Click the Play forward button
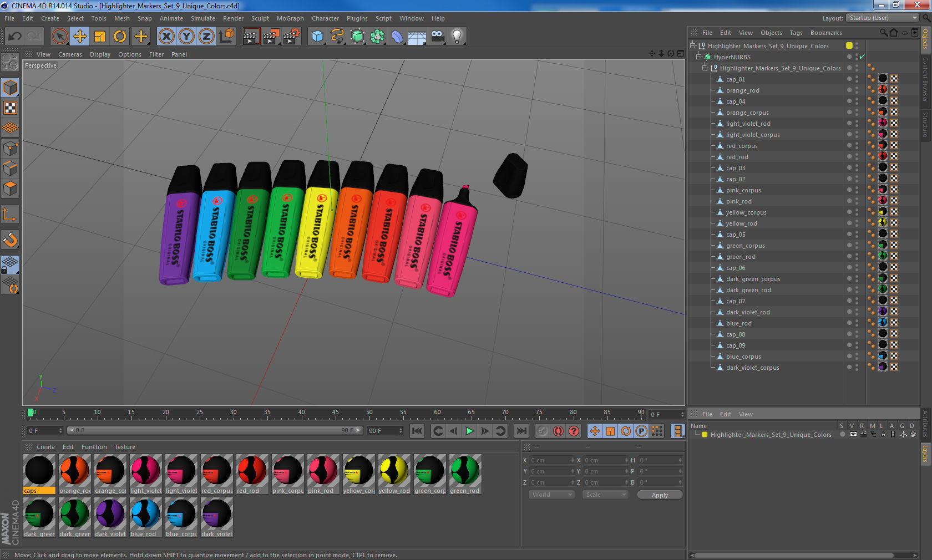This screenshot has width=932, height=560. [x=469, y=431]
